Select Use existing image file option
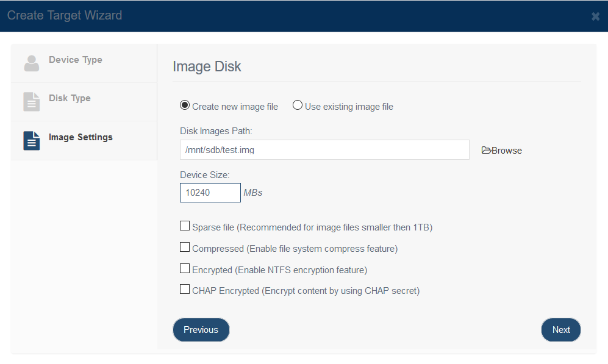This screenshot has height=364, width=608. click(x=298, y=105)
